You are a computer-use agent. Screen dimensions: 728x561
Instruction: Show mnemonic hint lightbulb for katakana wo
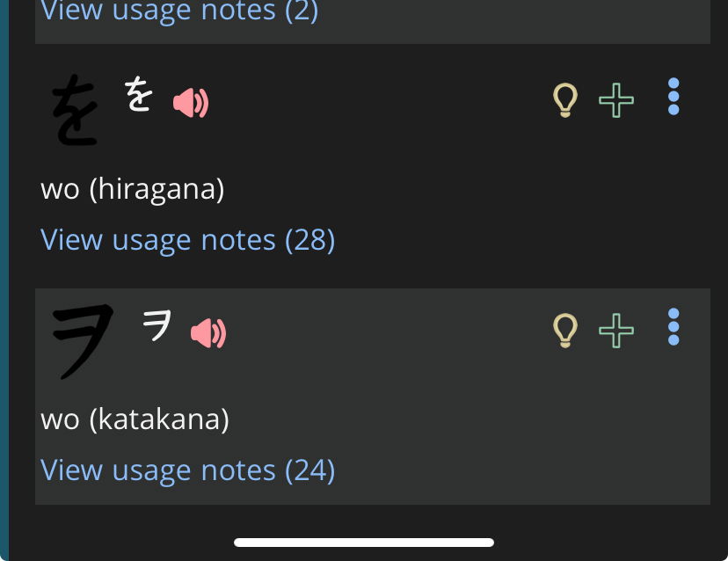pos(564,331)
